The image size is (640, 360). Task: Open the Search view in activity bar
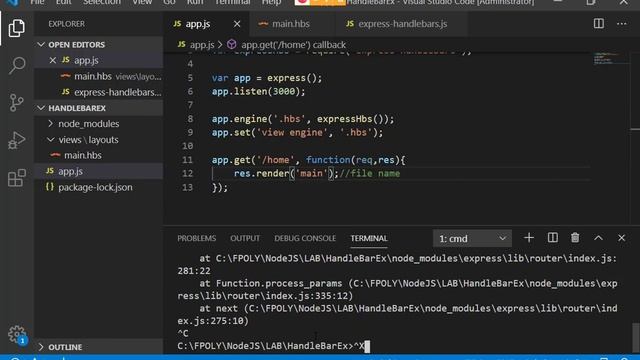point(16,65)
